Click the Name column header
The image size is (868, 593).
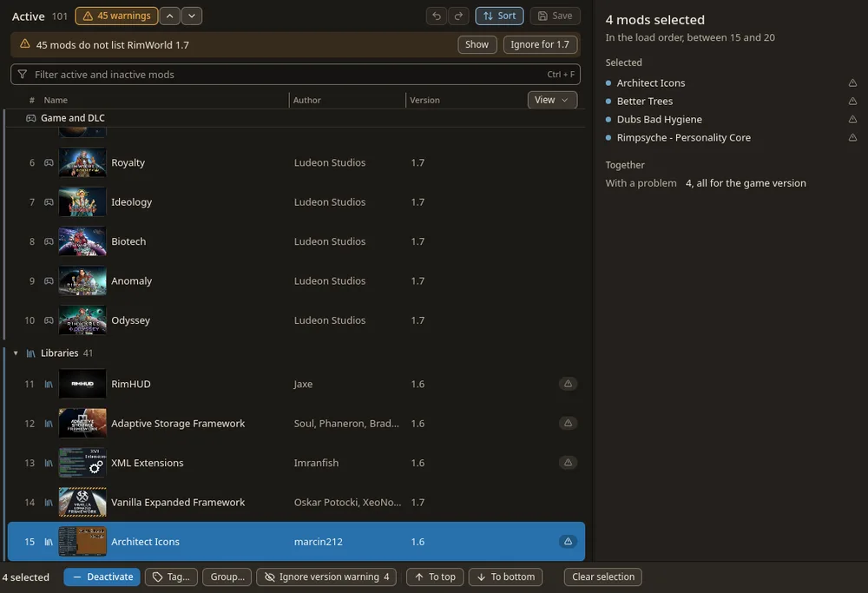coord(56,100)
